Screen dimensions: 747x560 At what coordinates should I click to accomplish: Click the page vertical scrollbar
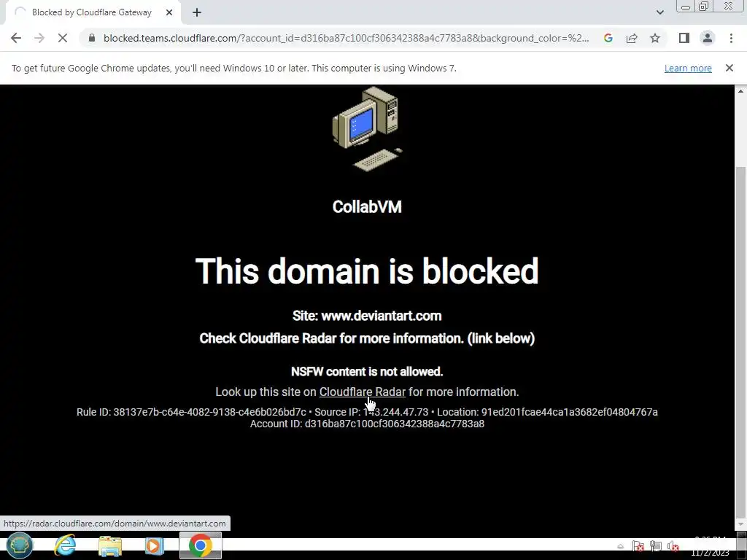point(740,342)
